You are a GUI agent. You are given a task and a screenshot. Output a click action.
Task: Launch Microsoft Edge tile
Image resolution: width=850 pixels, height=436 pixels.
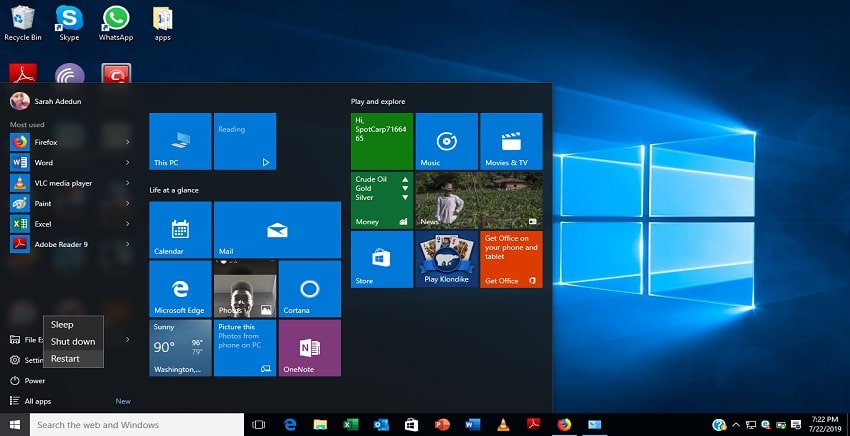[180, 288]
